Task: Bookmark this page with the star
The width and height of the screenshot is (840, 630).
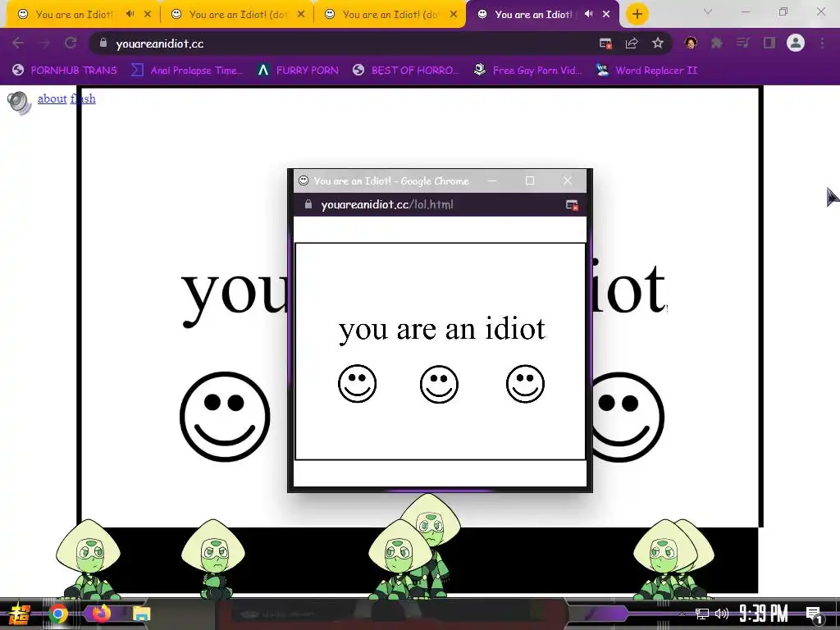Action: (x=658, y=43)
